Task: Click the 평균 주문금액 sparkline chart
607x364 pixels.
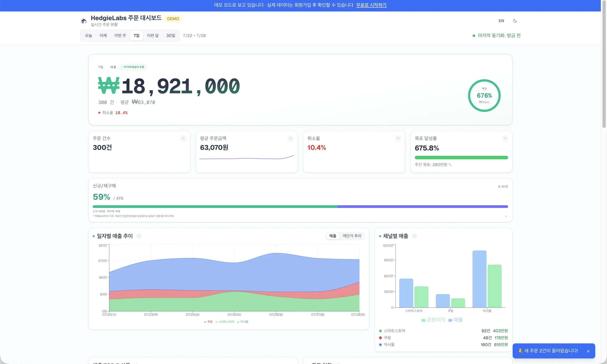Action: tap(247, 157)
